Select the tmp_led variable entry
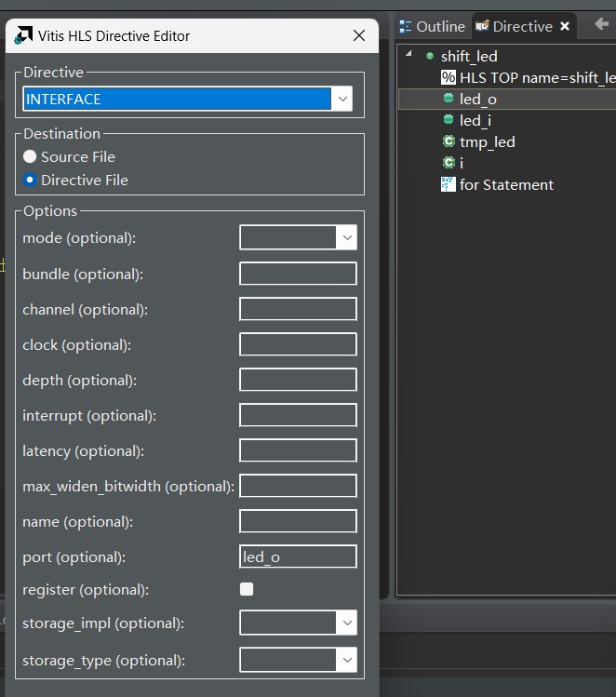 pos(487,141)
